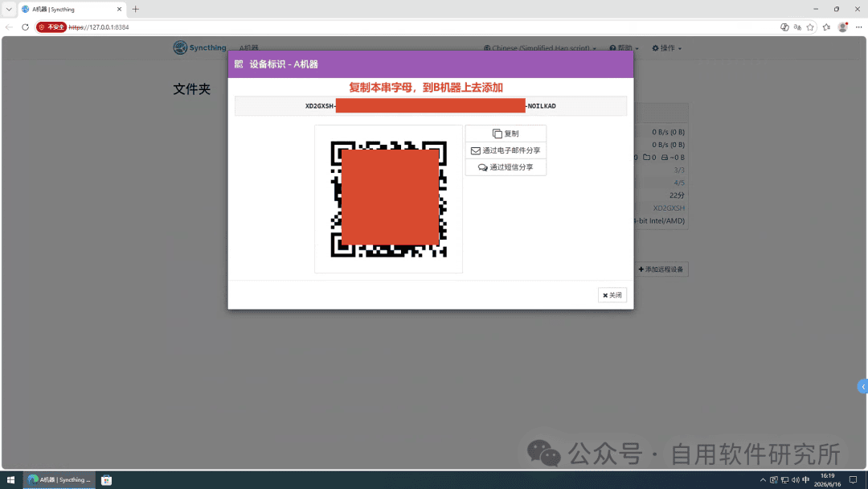Click the 文件夹 folders heading
868x489 pixels.
point(191,89)
